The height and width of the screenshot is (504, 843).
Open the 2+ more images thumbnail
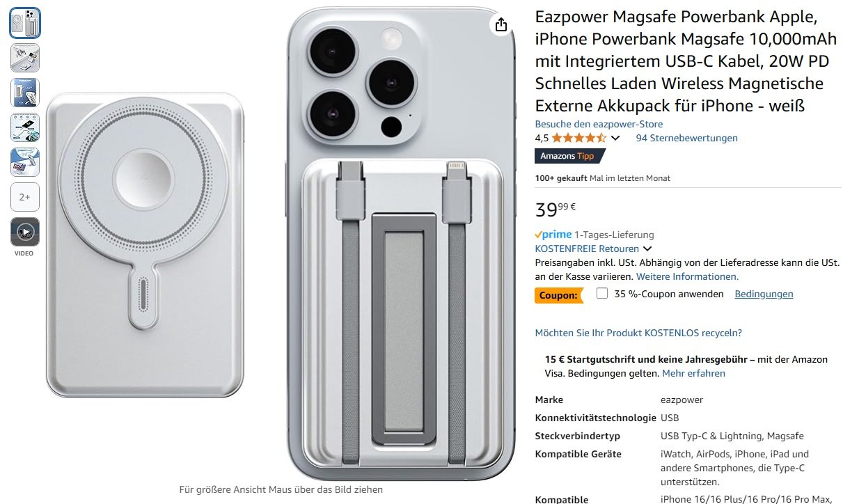pos(25,197)
